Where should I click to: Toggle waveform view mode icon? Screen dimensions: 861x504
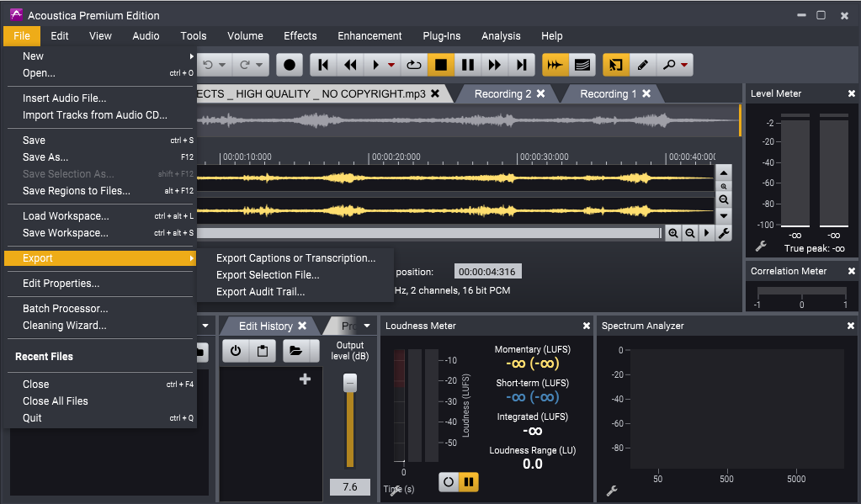click(x=555, y=65)
